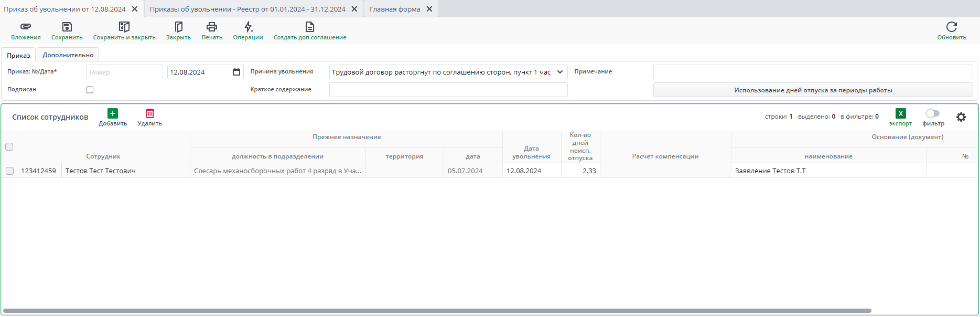This screenshot has height=317, width=980.
Task: Close the Приказы об увольнении Реестр tab
Action: pos(354,9)
